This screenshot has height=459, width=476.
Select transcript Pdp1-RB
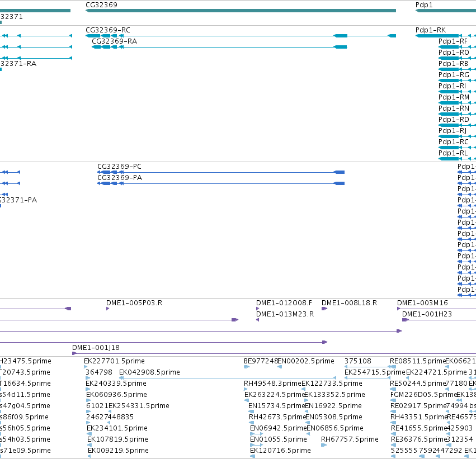tap(453, 64)
